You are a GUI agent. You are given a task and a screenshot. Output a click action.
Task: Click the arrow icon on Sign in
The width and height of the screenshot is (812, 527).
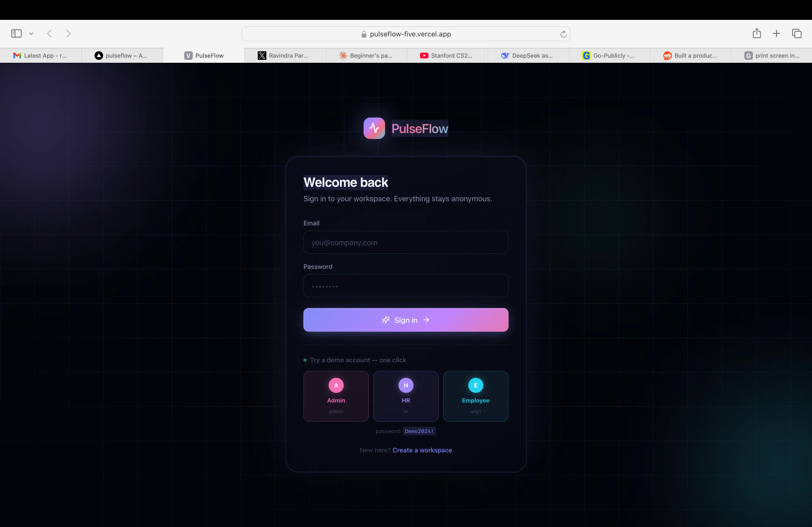click(426, 320)
